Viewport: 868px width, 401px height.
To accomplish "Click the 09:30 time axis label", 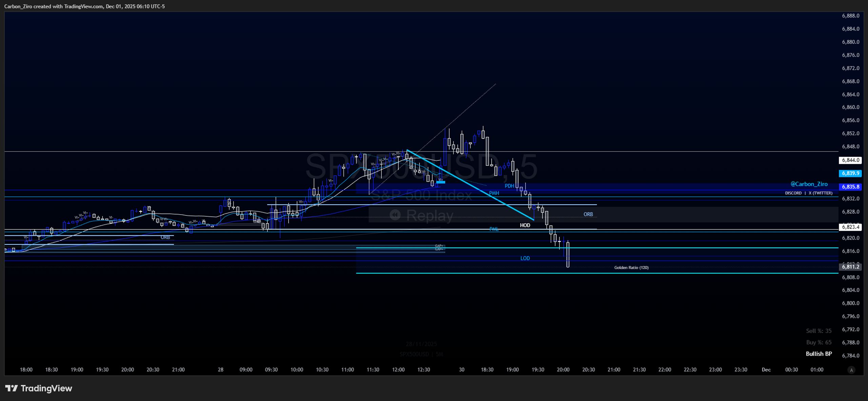I will pos(271,370).
